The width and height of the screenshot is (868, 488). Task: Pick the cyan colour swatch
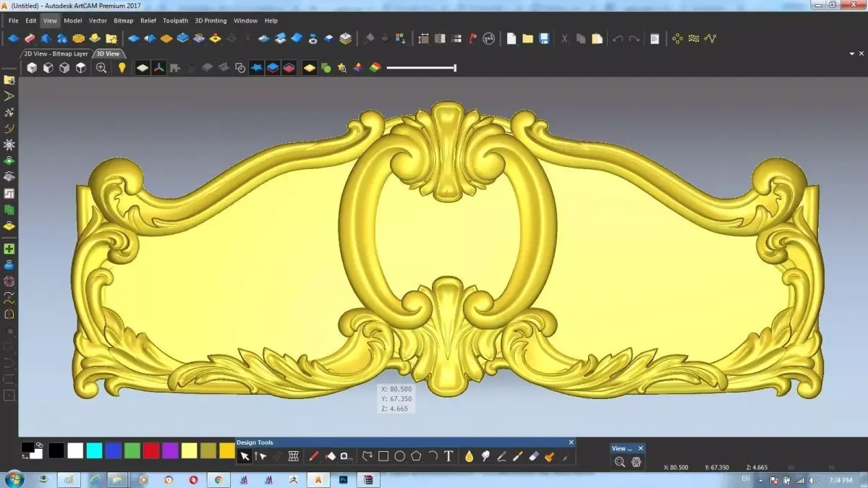pos(95,450)
